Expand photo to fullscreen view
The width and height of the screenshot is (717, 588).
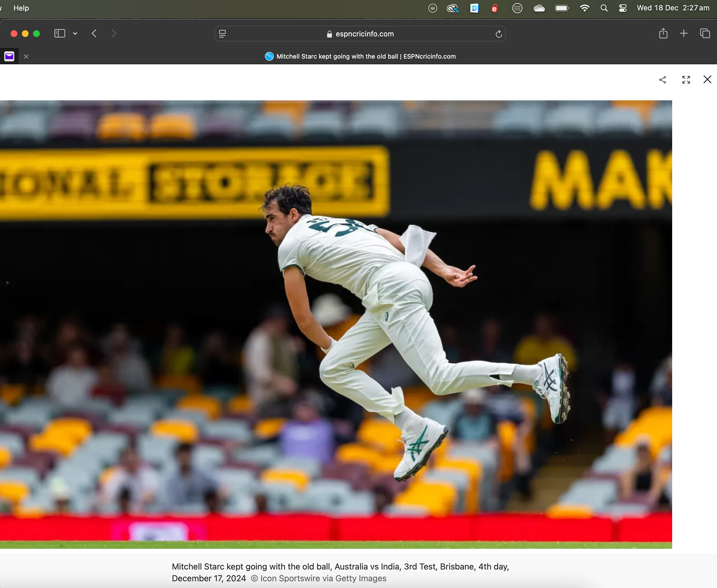[x=686, y=80]
